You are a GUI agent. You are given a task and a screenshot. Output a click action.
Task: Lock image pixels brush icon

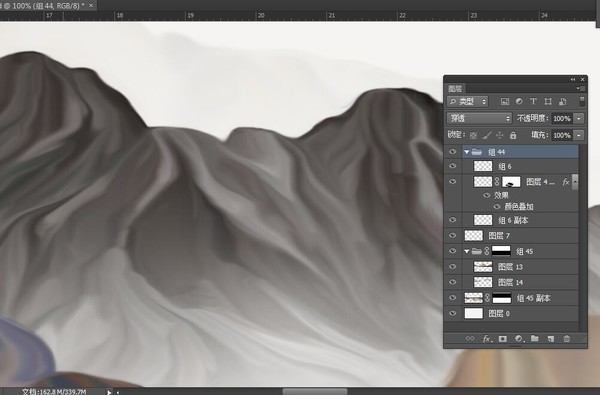pyautogui.click(x=487, y=135)
